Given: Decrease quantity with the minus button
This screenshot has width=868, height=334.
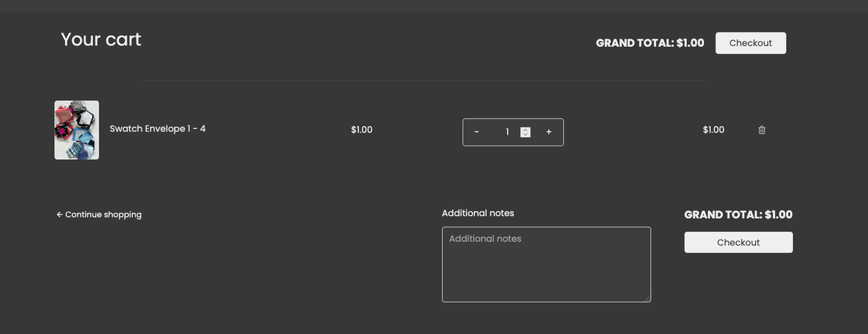Looking at the screenshot, I should tap(477, 132).
